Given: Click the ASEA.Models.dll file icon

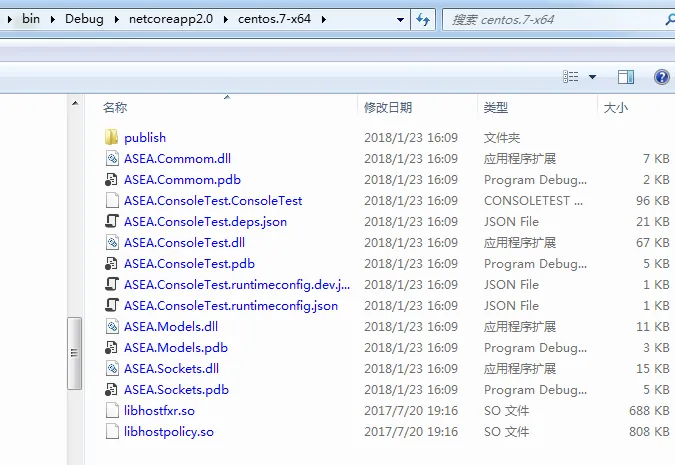Looking at the screenshot, I should [112, 327].
